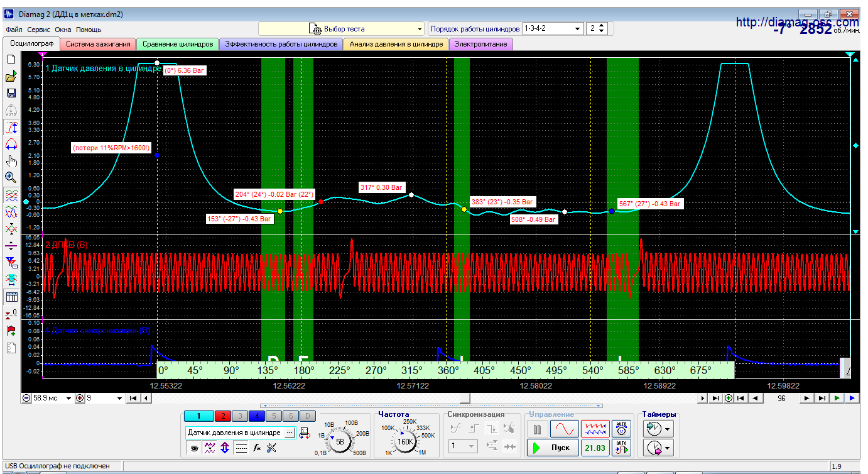Click the zero level marker icon
This screenshot has height=474, width=868.
tap(11, 313)
